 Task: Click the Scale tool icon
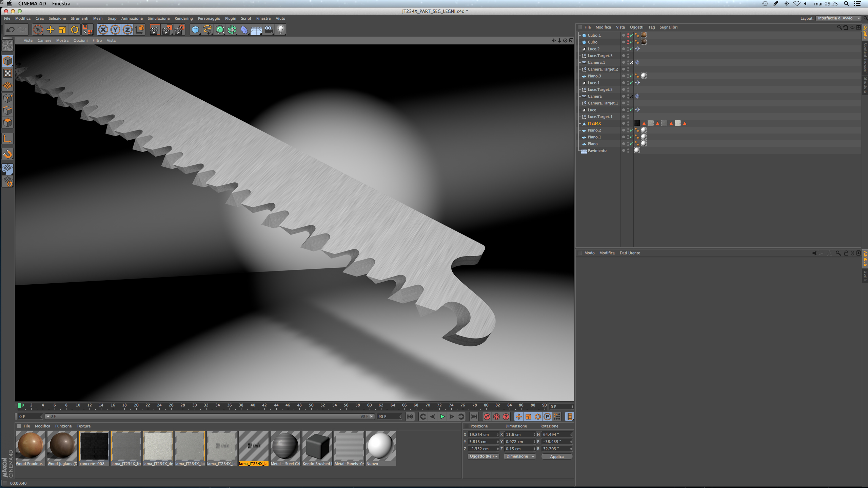tap(62, 30)
